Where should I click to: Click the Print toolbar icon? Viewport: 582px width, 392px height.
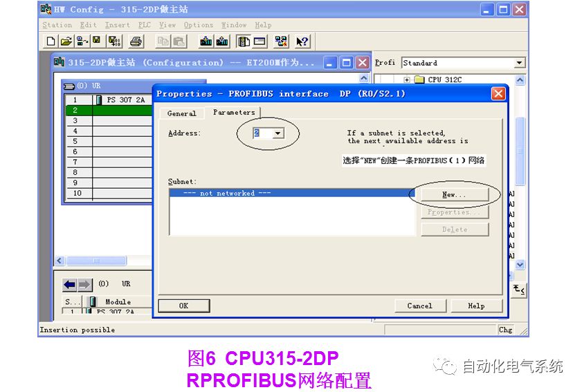136,41
